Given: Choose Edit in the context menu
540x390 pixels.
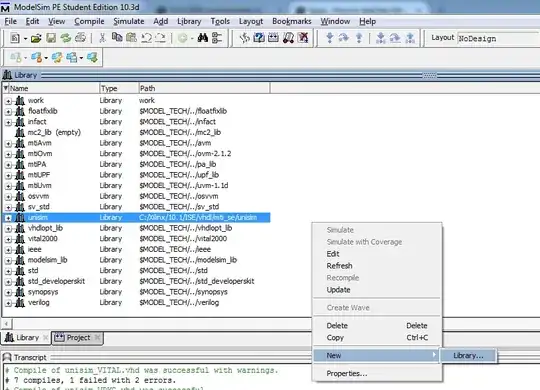Looking at the screenshot, I should 377,254.
